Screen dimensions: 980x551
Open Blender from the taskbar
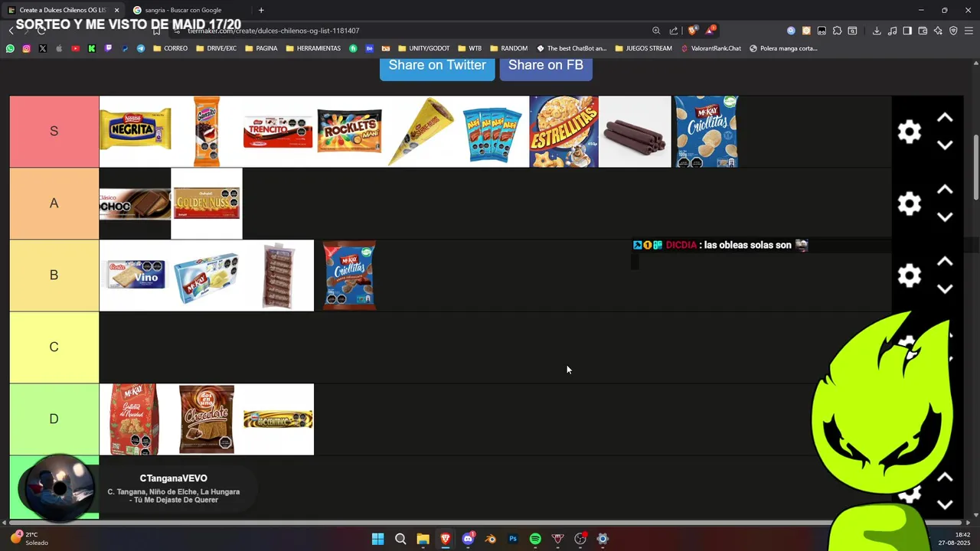pyautogui.click(x=491, y=539)
